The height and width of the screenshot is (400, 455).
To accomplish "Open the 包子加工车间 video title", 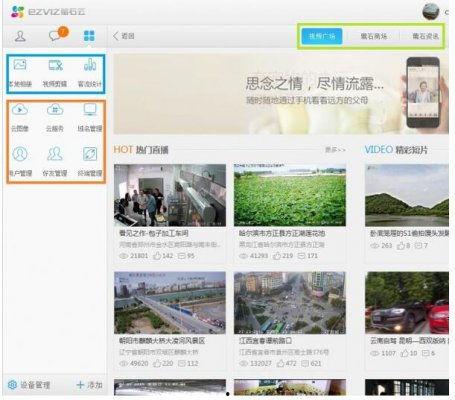I will [154, 233].
